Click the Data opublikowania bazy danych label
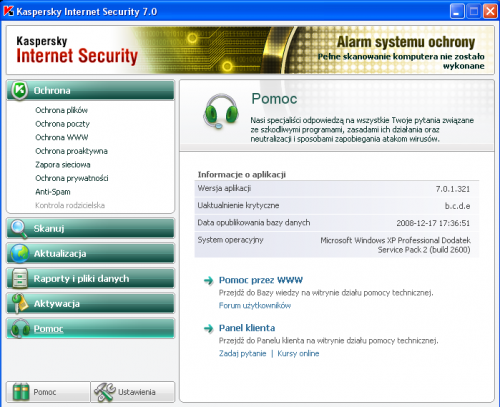The image size is (500, 407). (254, 223)
